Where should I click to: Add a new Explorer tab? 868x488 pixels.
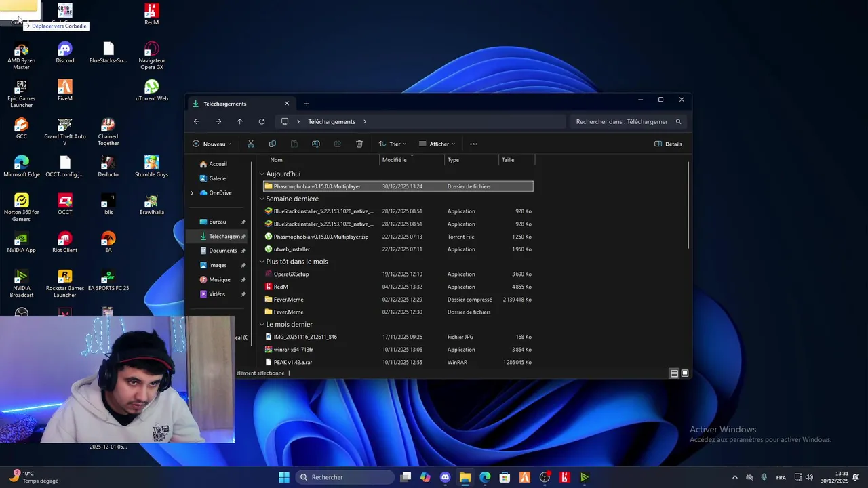(307, 104)
